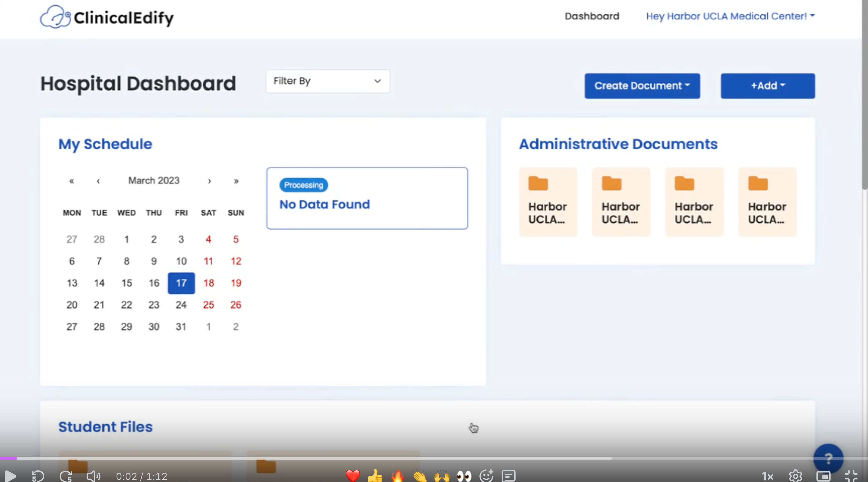Open the video comment box icon
868x482 pixels.
[509, 476]
